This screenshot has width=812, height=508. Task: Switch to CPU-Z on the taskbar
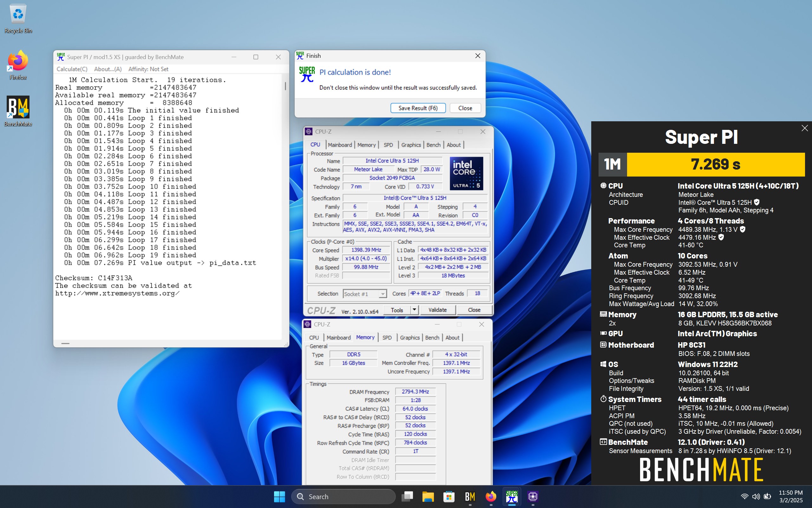click(533, 497)
